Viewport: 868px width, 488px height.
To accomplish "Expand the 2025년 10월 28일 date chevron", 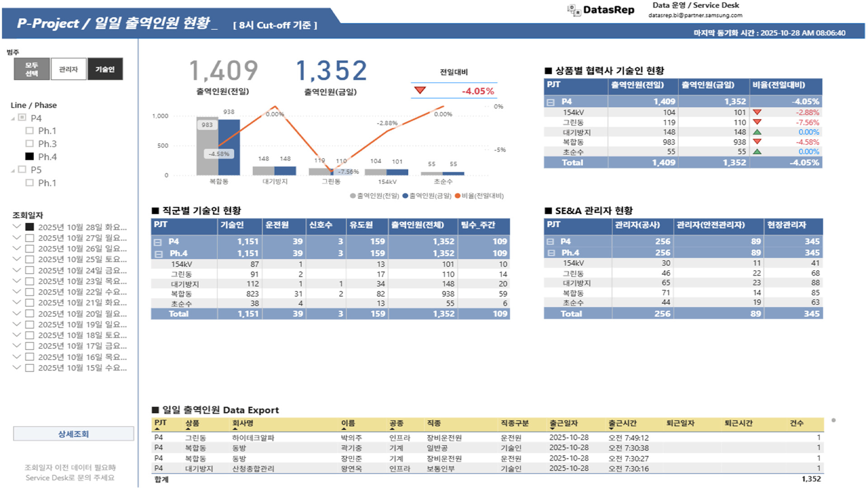I will 17,226.
